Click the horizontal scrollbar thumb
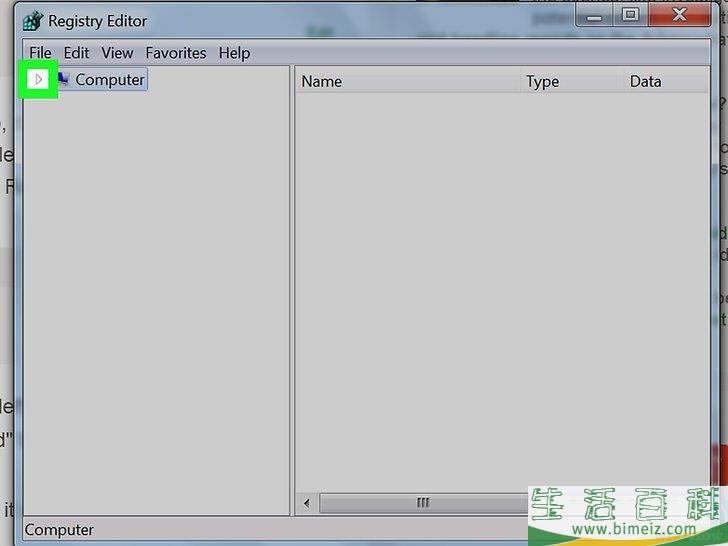This screenshot has width=728, height=546. (423, 503)
